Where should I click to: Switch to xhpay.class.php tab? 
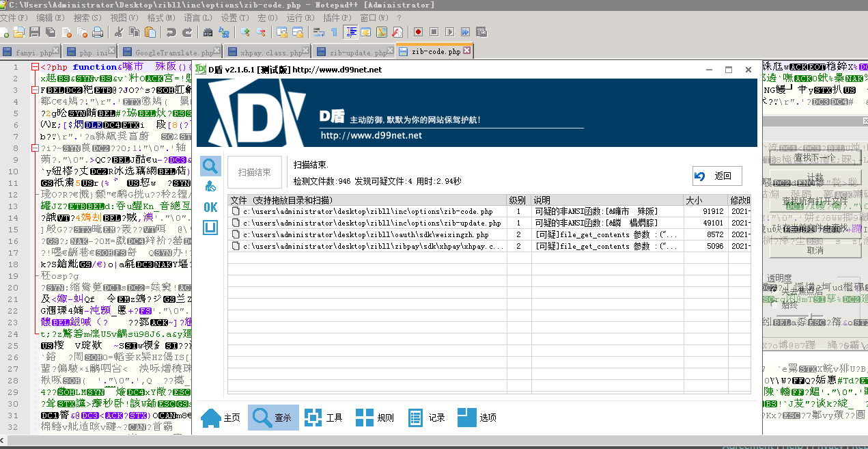[268, 52]
